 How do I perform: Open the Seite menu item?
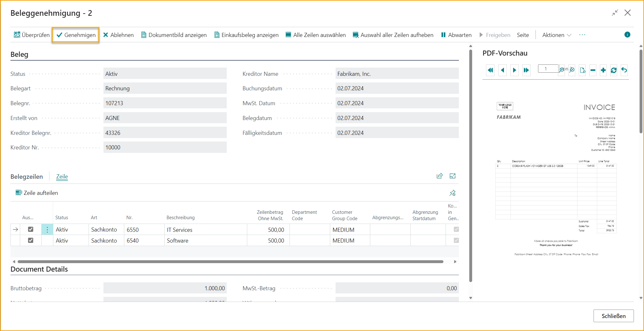click(523, 35)
